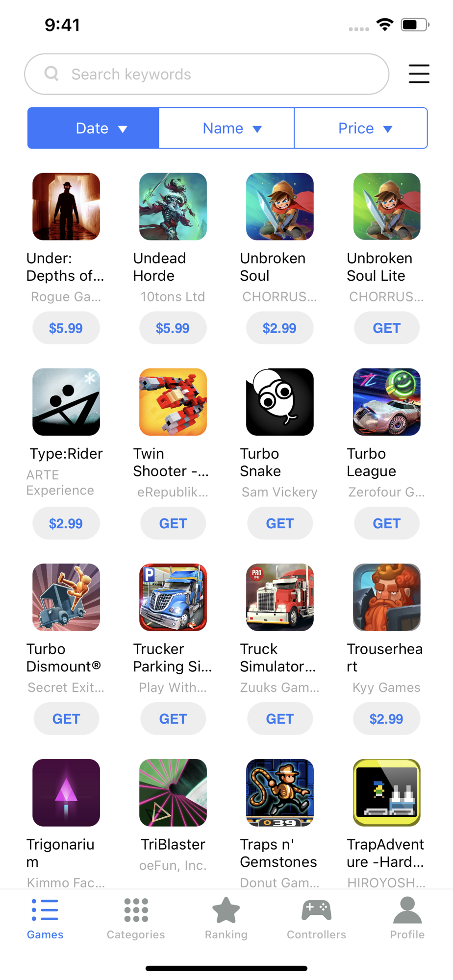Open the Twin Shooter game icon
This screenshot has width=453, height=980.
coord(173,402)
